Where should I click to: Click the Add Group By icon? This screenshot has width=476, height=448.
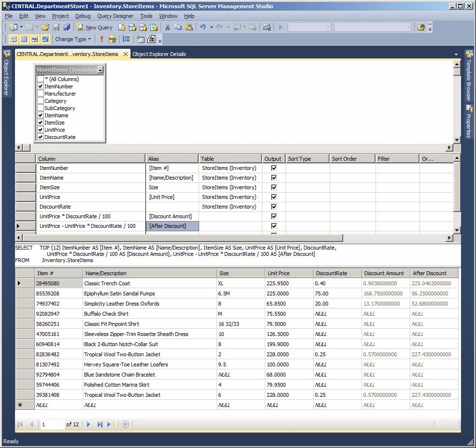pyautogui.click(x=126, y=39)
